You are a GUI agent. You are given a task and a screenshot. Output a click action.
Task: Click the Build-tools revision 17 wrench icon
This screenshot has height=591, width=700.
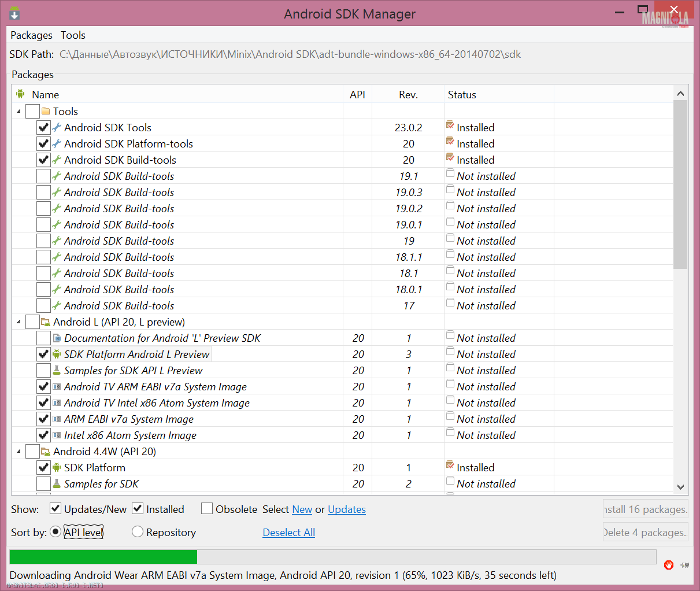tap(57, 305)
